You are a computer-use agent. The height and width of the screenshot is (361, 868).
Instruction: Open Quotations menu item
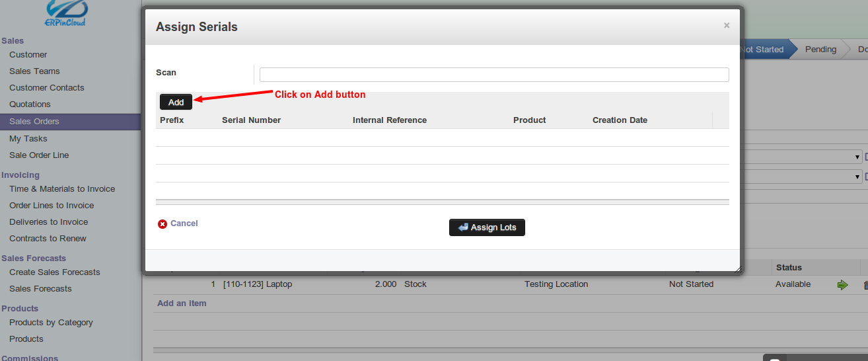30,104
